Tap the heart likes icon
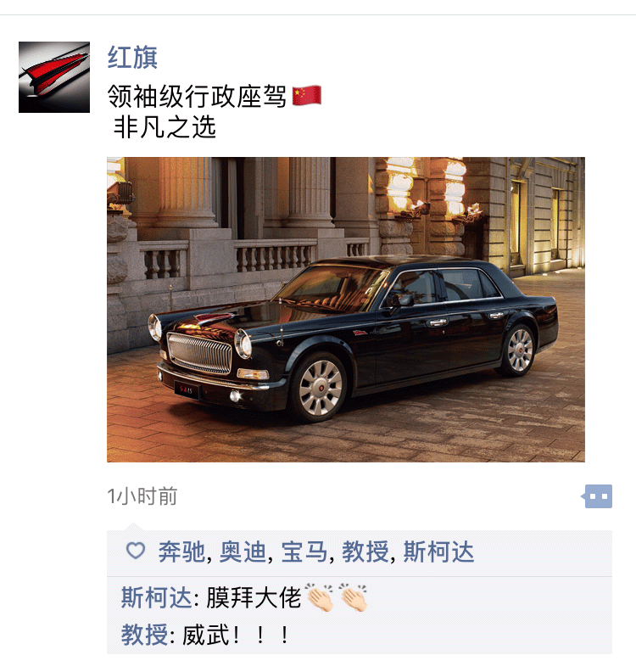636x672 pixels. pos(136,551)
